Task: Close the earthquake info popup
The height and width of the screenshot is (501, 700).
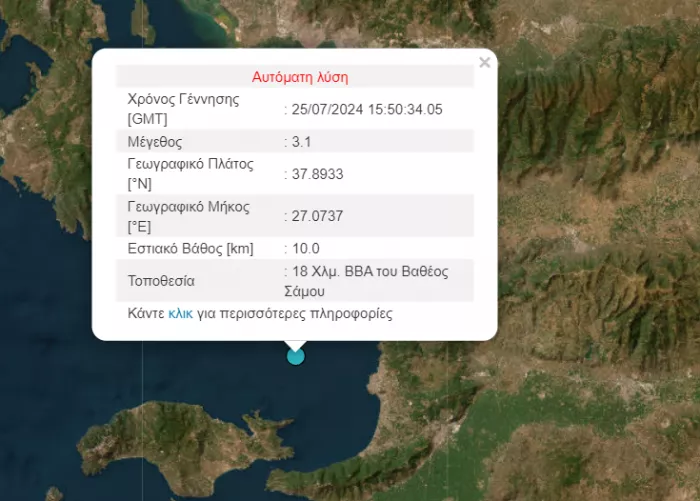Action: pos(484,63)
